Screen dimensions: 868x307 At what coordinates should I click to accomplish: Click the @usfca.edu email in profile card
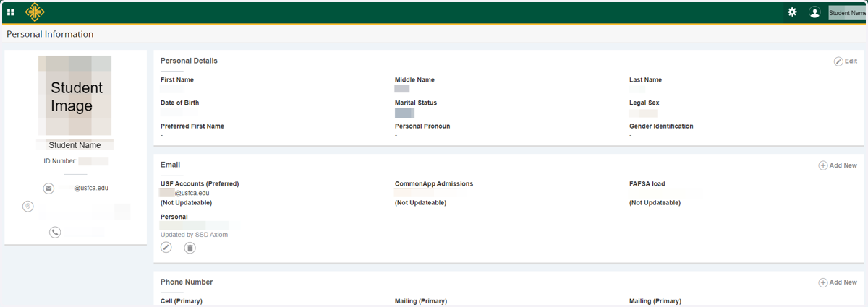pyautogui.click(x=91, y=189)
